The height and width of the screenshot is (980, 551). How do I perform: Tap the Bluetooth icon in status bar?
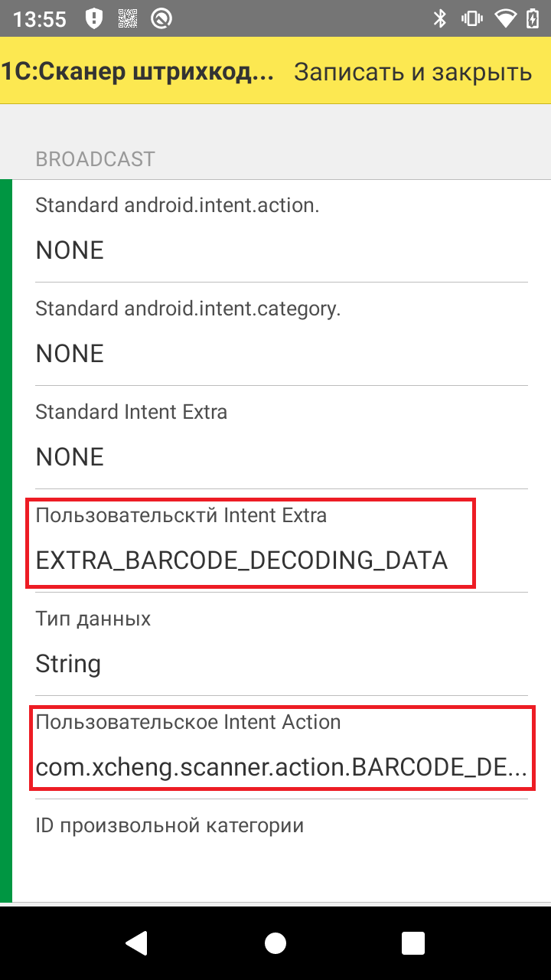click(440, 19)
